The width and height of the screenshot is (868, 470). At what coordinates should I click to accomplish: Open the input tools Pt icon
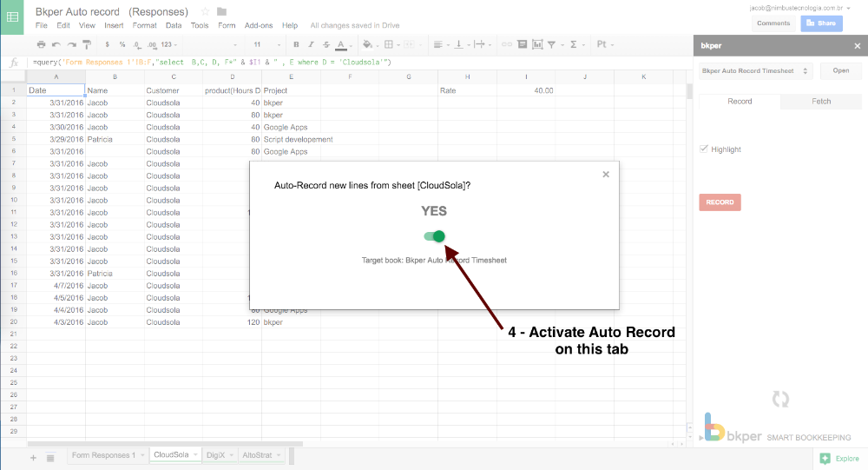[602, 44]
